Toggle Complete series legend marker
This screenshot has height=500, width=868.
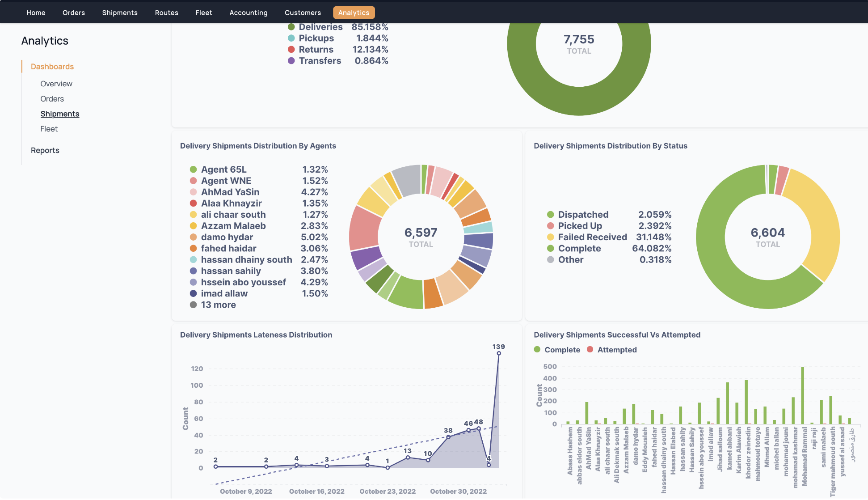tap(537, 349)
